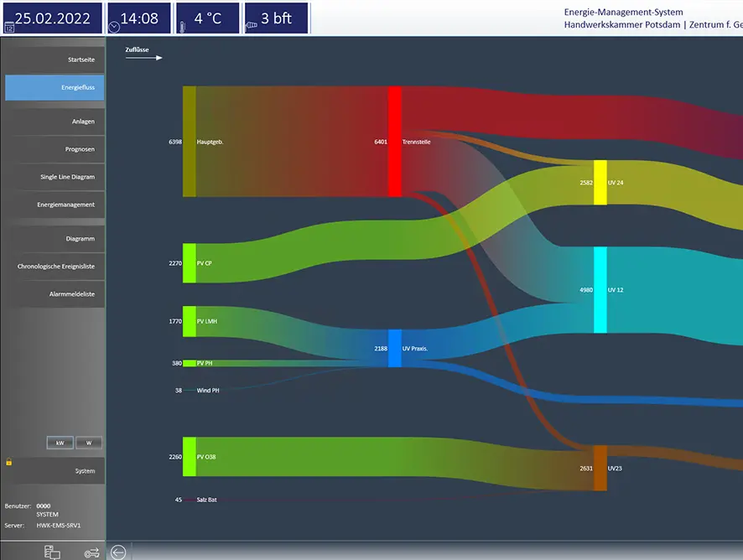Click the UV 24 value 2582
The image size is (743, 560).
click(586, 183)
